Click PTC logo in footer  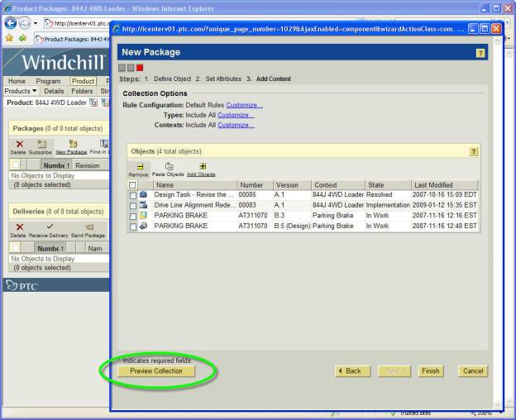coord(21,285)
